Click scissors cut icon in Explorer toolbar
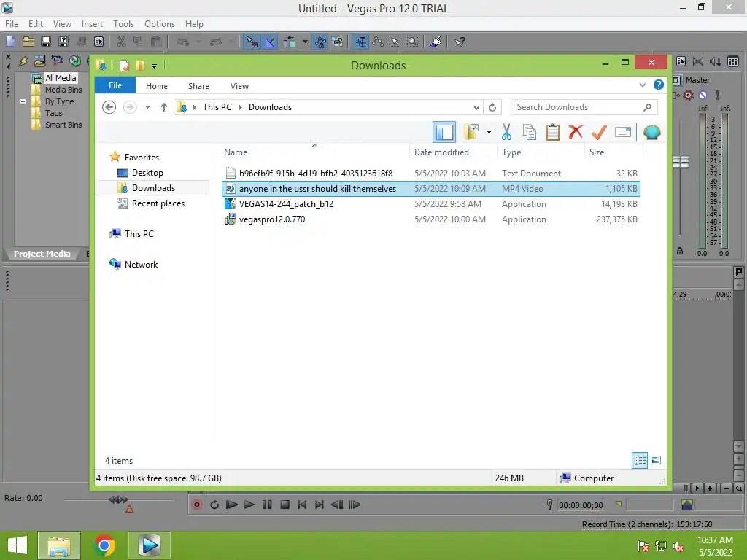 (506, 132)
